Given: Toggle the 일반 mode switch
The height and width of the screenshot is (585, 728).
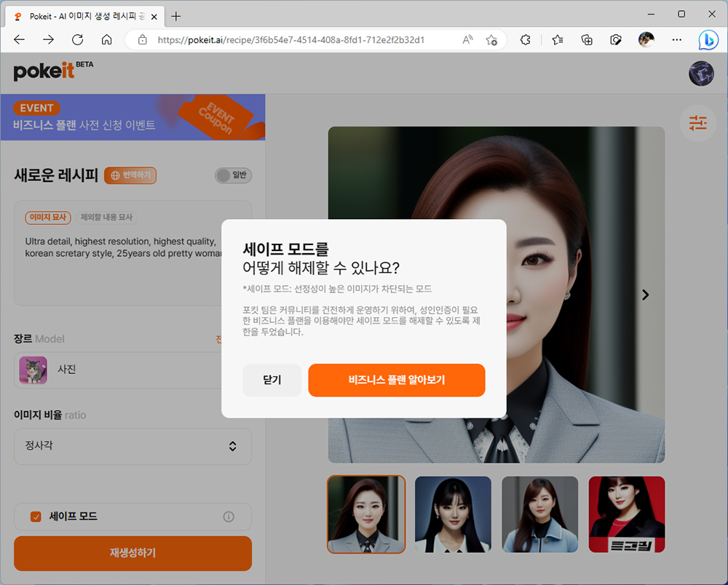Looking at the screenshot, I should 233,175.
